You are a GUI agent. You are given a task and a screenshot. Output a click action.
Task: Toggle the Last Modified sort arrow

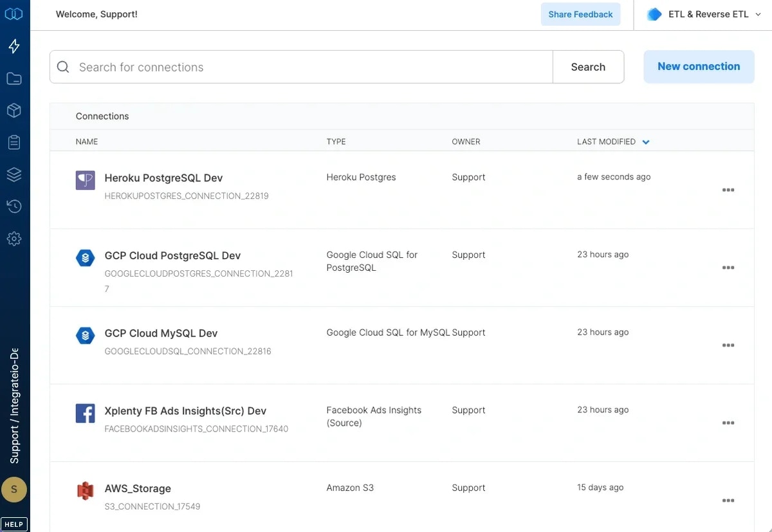646,142
